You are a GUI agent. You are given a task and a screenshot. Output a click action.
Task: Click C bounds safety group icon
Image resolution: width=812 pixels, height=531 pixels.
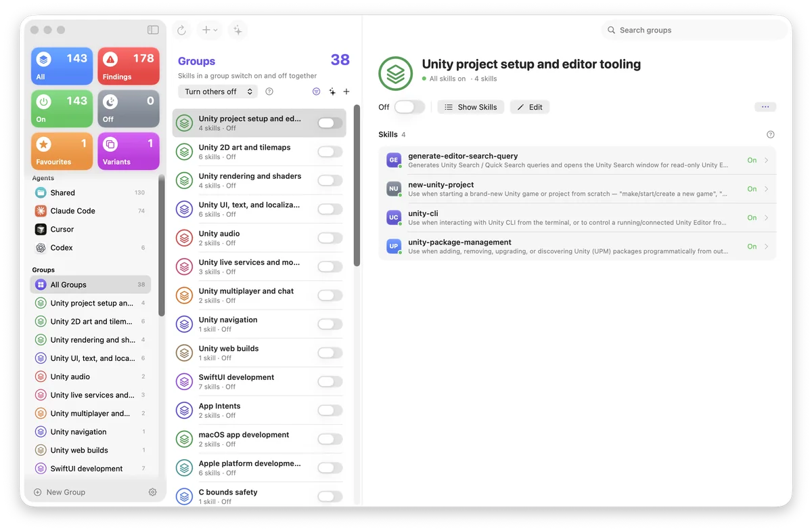(x=184, y=496)
